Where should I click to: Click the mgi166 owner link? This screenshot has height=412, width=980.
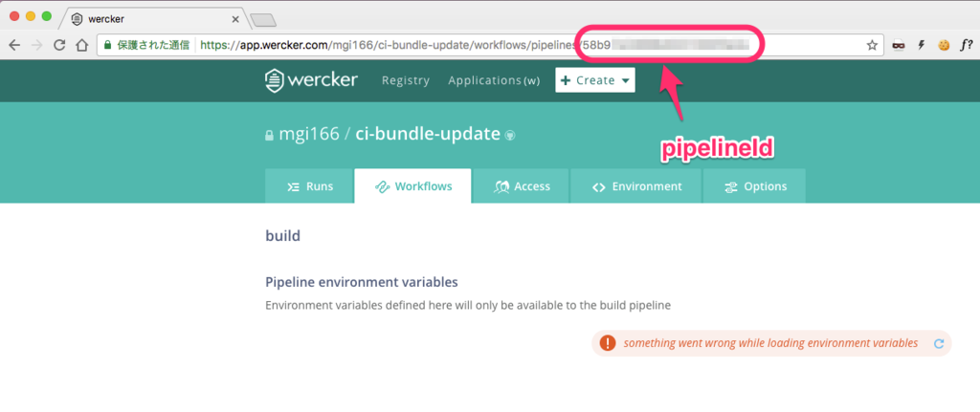point(309,134)
